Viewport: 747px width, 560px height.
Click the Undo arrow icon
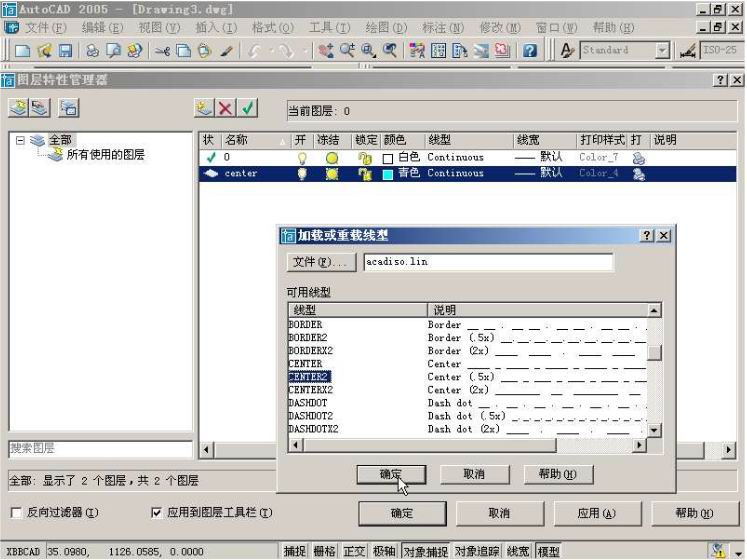[x=254, y=50]
